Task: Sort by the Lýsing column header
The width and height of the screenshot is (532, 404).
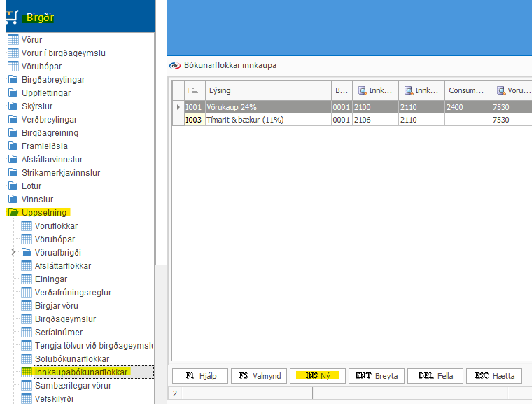Action: (x=266, y=90)
